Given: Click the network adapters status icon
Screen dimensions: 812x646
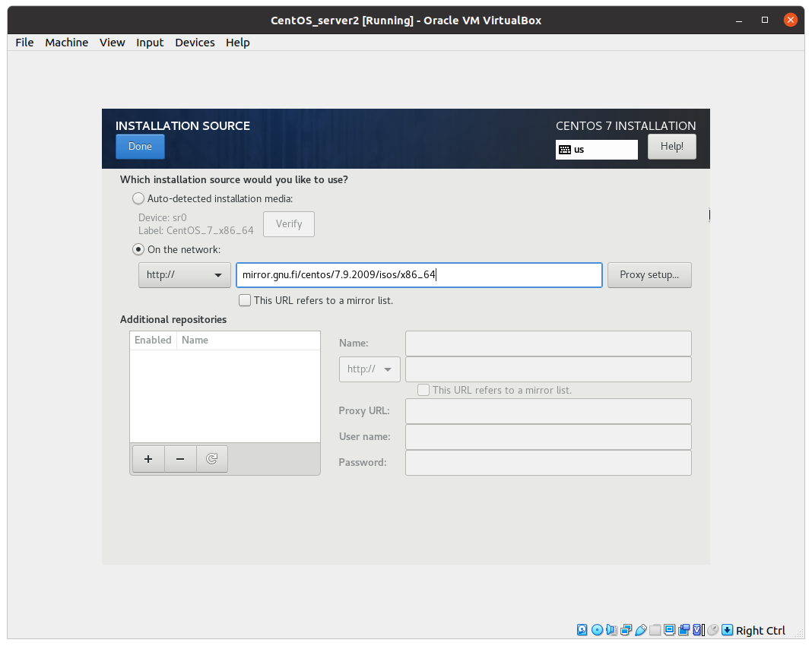Looking at the screenshot, I should pyautogui.click(x=626, y=630).
